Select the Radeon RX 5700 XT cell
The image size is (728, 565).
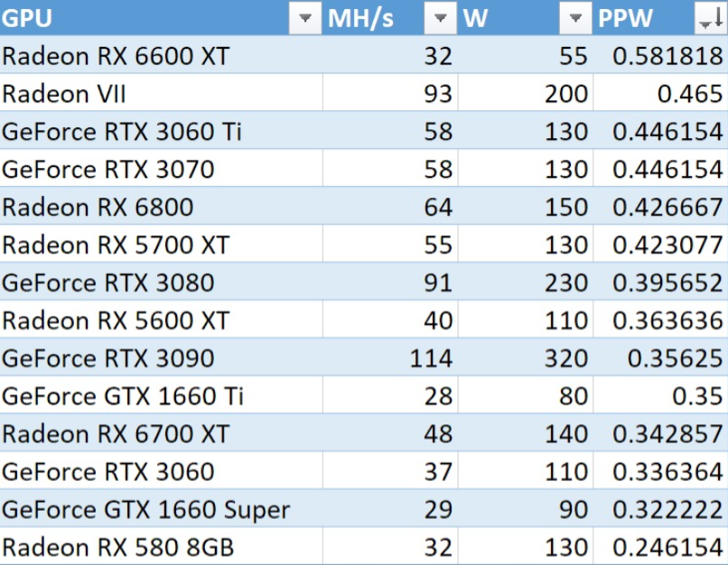point(161,244)
